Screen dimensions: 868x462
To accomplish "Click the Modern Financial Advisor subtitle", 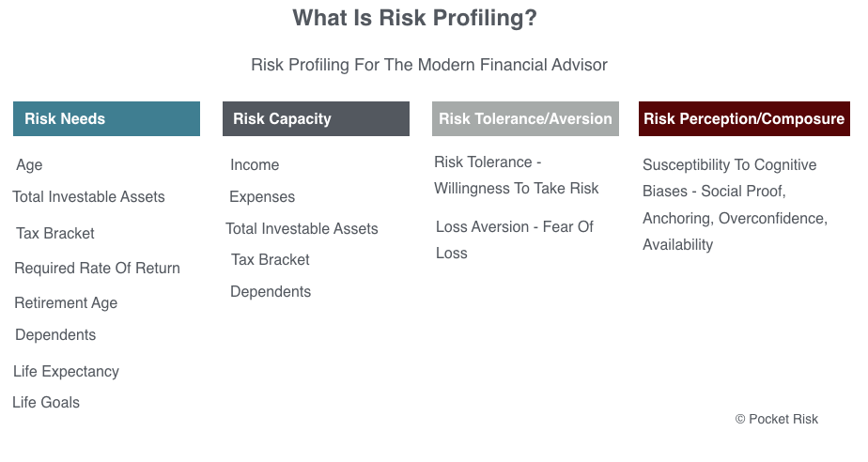I will pyautogui.click(x=429, y=65).
